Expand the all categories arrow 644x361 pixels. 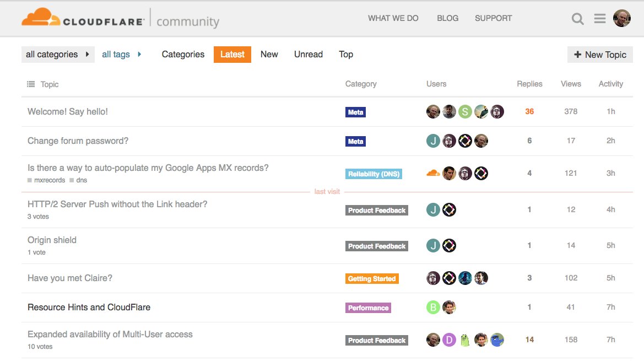[x=87, y=54]
